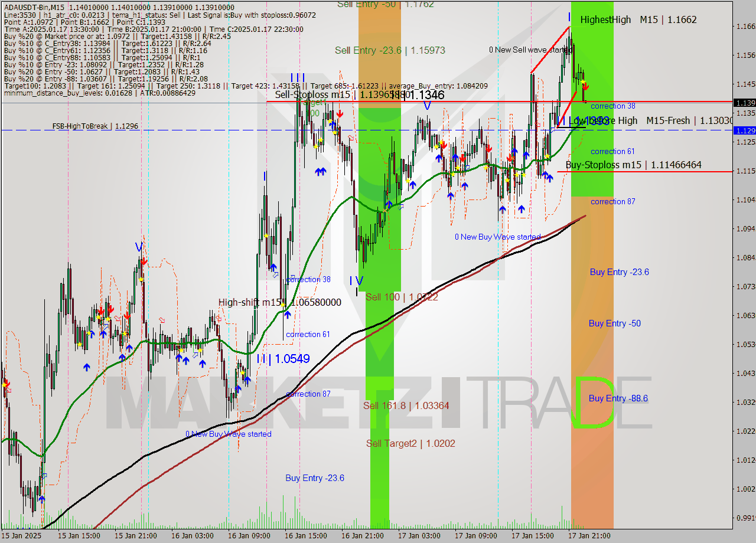Select the 'Target100: 1.2083' targets line
The image size is (756, 543).
point(246,86)
